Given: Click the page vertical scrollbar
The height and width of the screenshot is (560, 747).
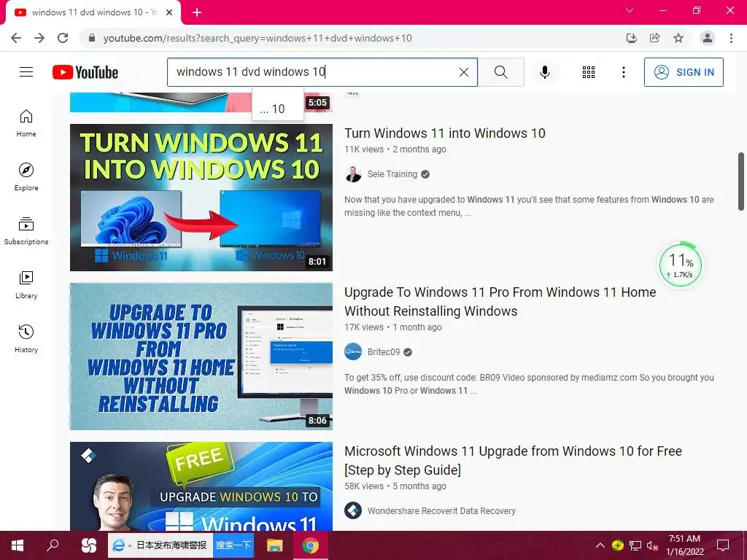Looking at the screenshot, I should (741, 181).
